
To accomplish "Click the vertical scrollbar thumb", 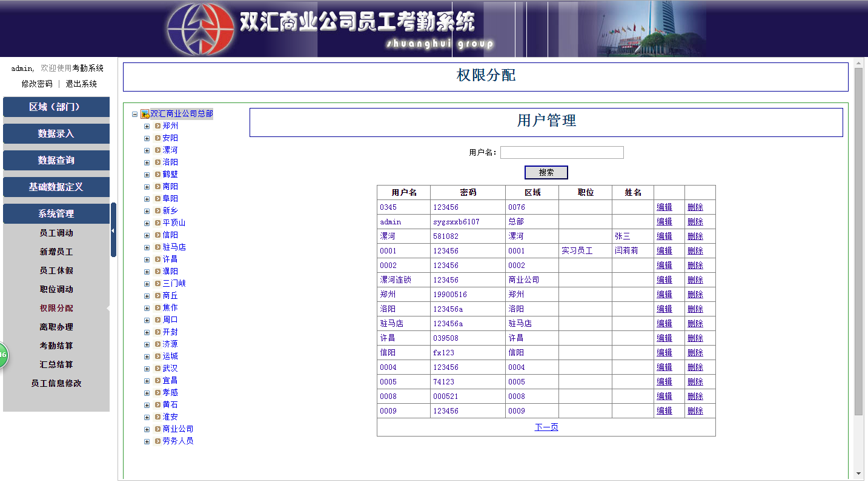I will 858,241.
